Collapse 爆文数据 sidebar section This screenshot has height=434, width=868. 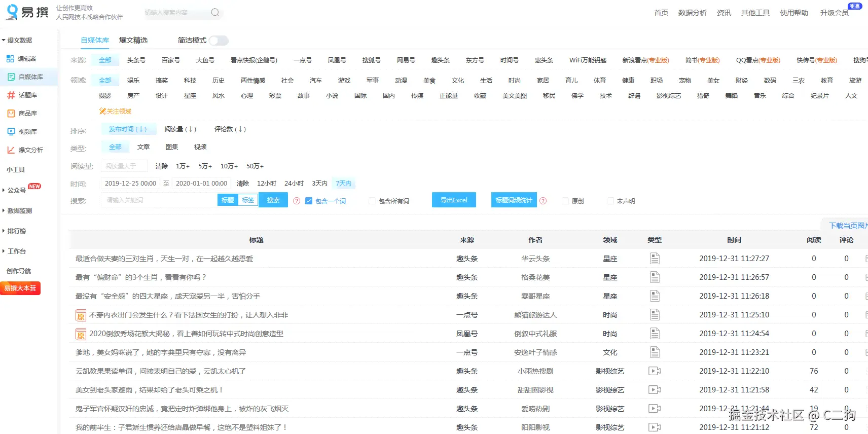pos(17,41)
